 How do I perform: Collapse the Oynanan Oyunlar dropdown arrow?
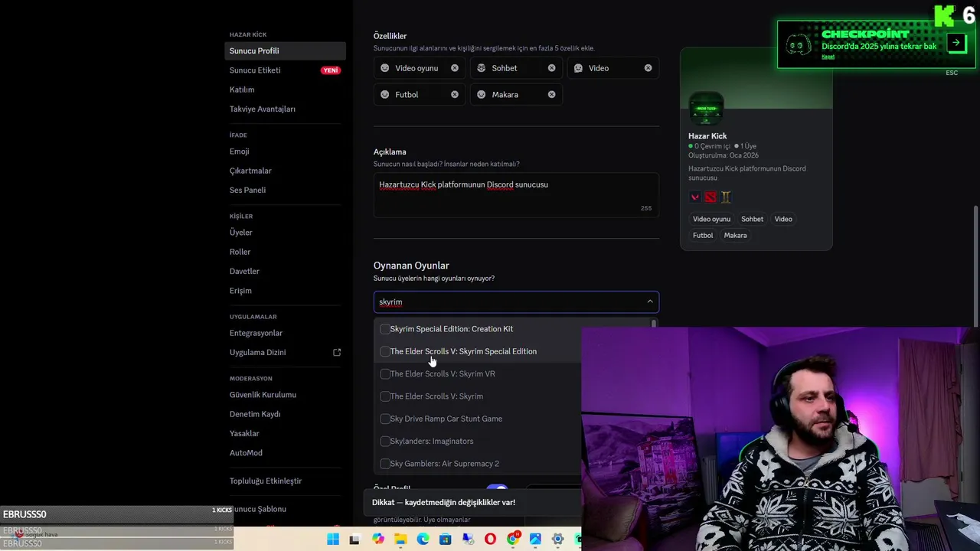pyautogui.click(x=650, y=302)
